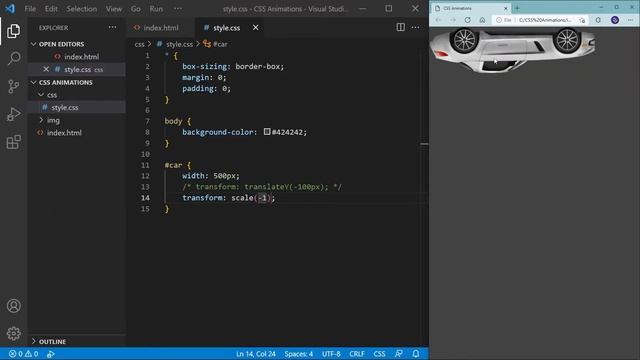
Task: Click the flipped car image in browser
Action: (512, 50)
